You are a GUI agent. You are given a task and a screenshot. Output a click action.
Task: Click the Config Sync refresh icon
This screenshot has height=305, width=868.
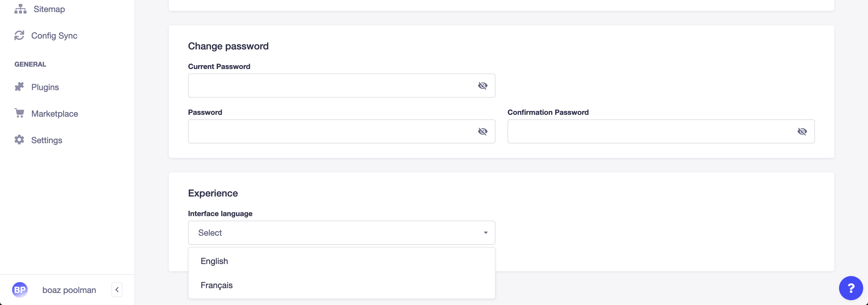coord(19,35)
